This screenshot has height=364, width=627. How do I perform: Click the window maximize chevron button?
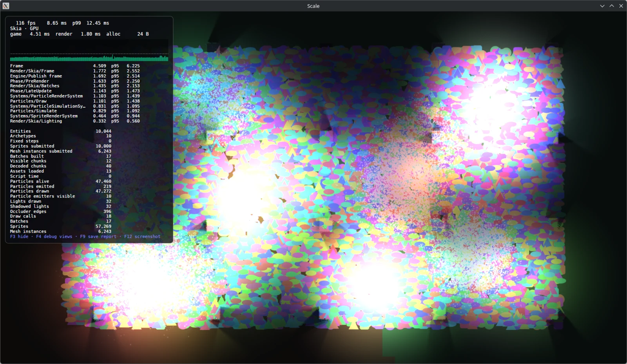[612, 6]
